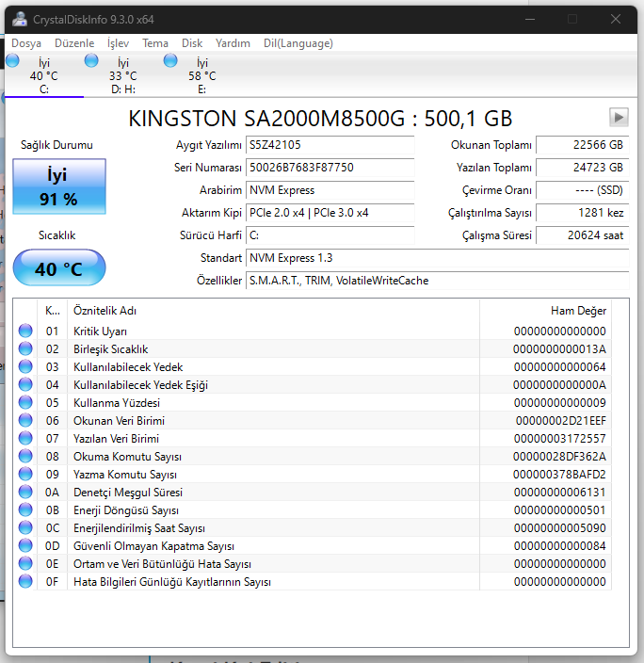Click status orb of Güvenli Olmayan Kapatma row
The width and height of the screenshot is (644, 663).
click(25, 545)
